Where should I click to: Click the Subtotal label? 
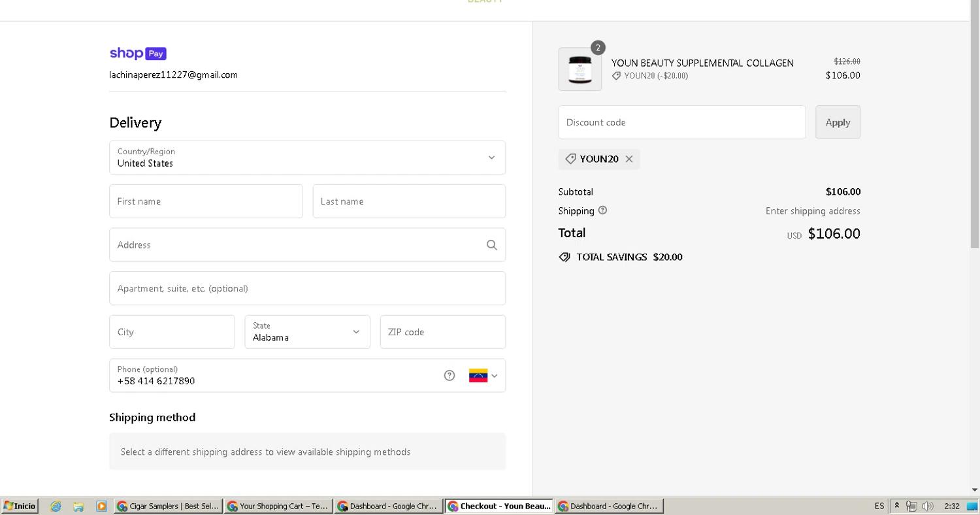click(576, 191)
